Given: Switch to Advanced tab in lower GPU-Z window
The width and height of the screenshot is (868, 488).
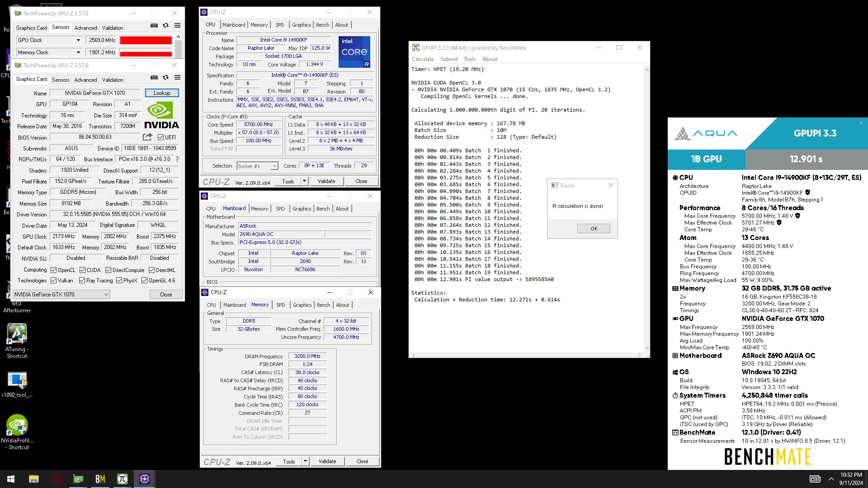Looking at the screenshot, I should pos(85,80).
